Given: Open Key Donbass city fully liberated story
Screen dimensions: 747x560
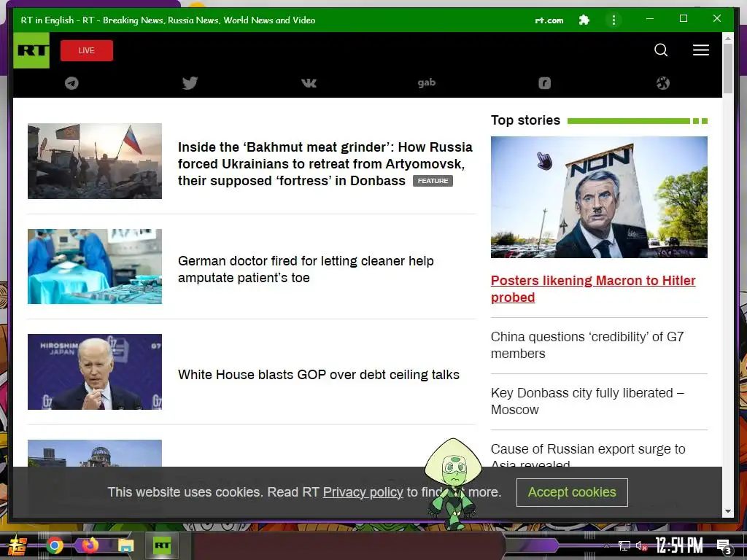Looking at the screenshot, I should point(587,401).
